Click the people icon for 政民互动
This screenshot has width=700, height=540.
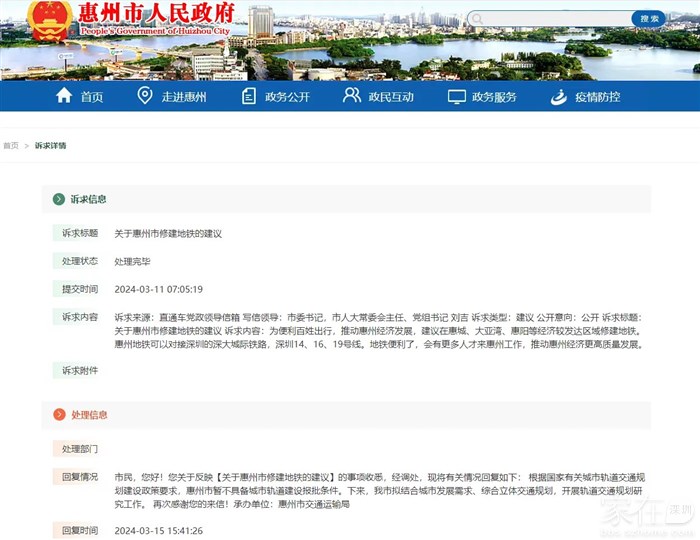351,96
